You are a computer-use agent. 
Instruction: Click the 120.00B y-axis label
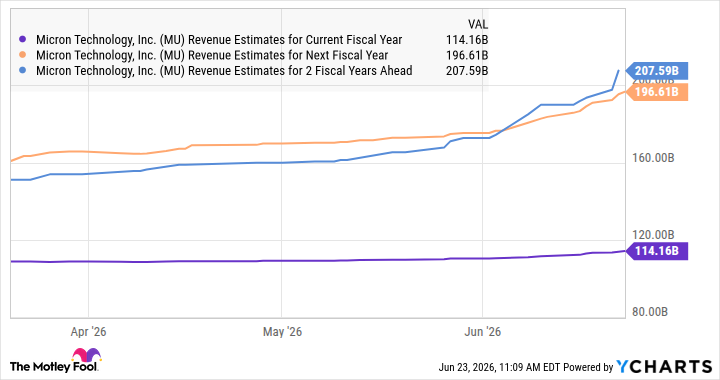click(653, 235)
